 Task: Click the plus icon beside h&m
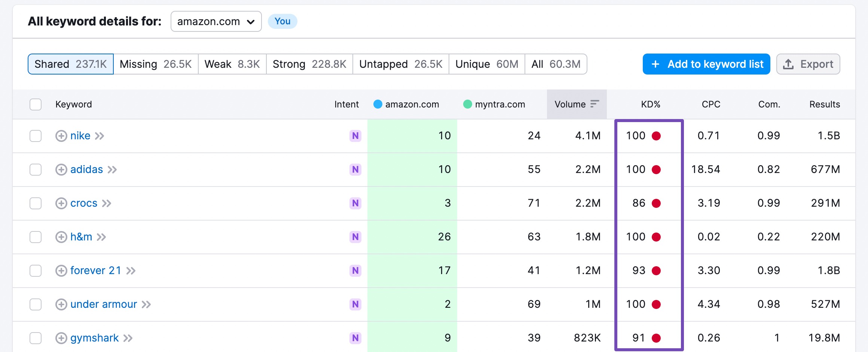tap(61, 237)
